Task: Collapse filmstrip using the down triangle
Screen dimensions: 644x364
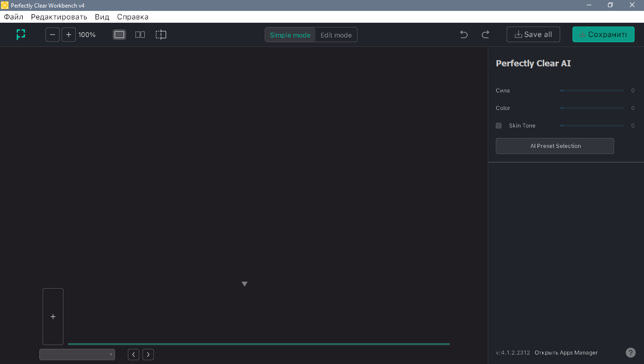Action: (x=244, y=284)
